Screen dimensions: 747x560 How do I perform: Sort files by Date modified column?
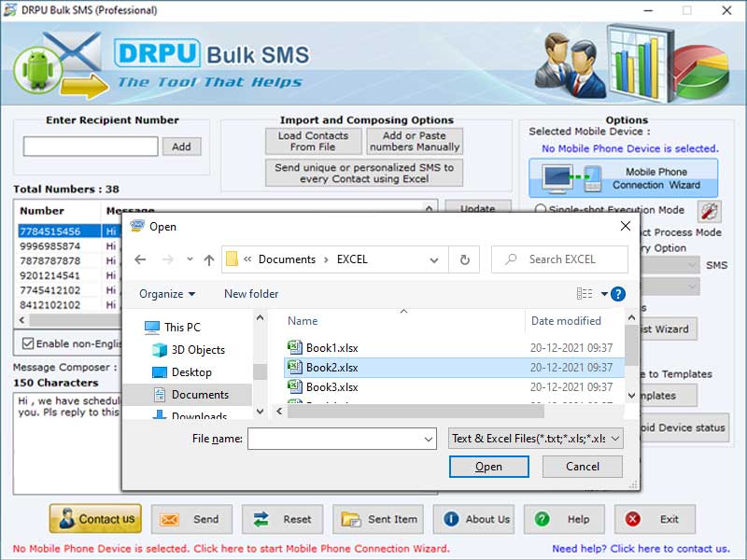[x=566, y=321]
